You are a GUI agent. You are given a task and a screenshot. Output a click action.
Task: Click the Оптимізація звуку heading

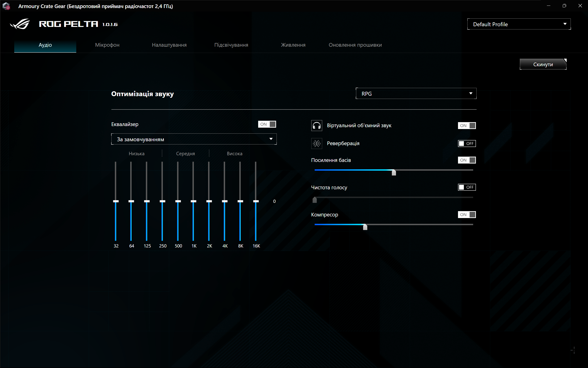tap(142, 94)
